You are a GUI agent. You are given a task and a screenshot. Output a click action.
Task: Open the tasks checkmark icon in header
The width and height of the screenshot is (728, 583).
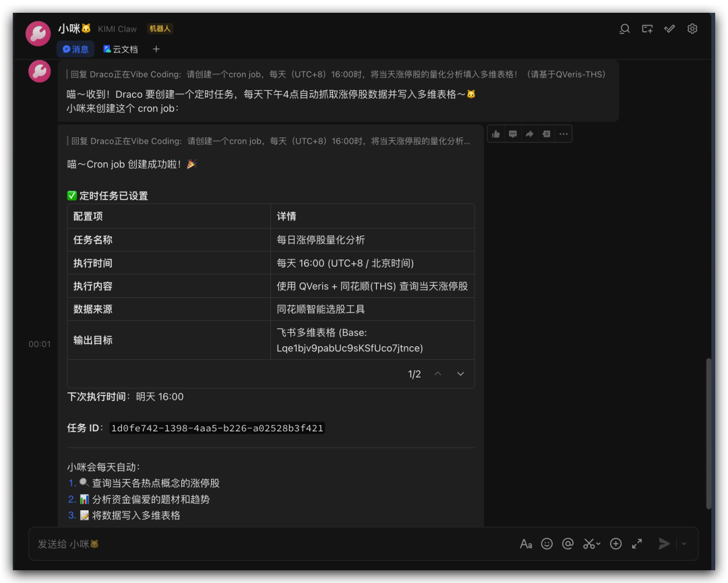(x=669, y=29)
